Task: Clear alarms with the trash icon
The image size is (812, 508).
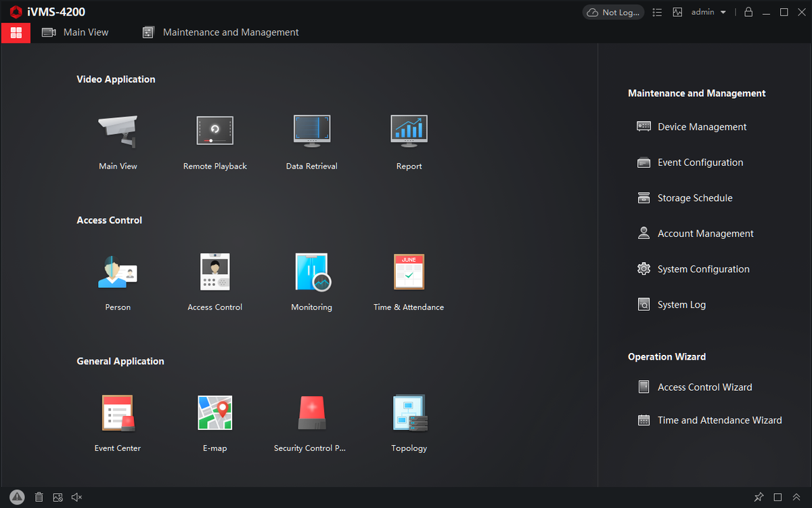Action: tap(39, 497)
